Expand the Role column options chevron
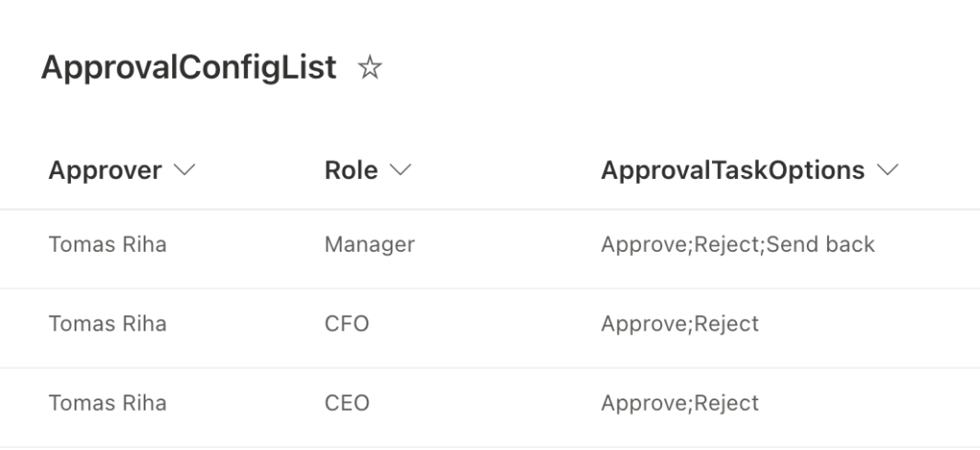This screenshot has height=450, width=980. click(x=400, y=169)
